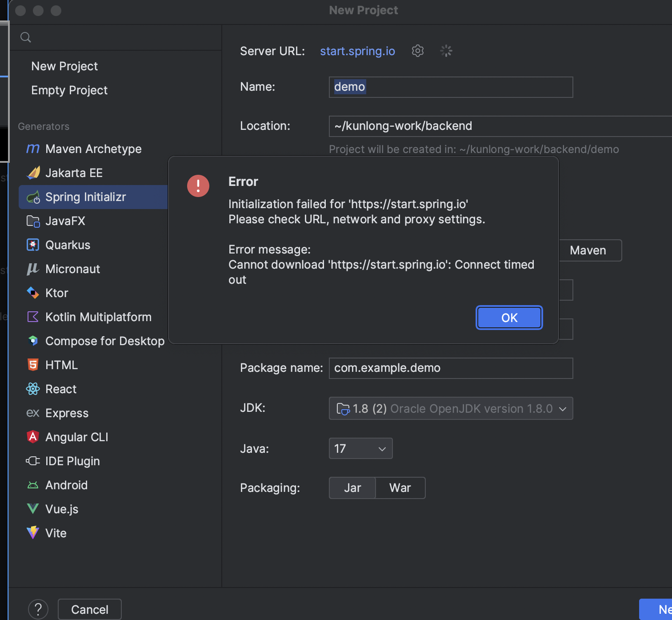
Task: Click the Android robot icon
Action: click(33, 485)
